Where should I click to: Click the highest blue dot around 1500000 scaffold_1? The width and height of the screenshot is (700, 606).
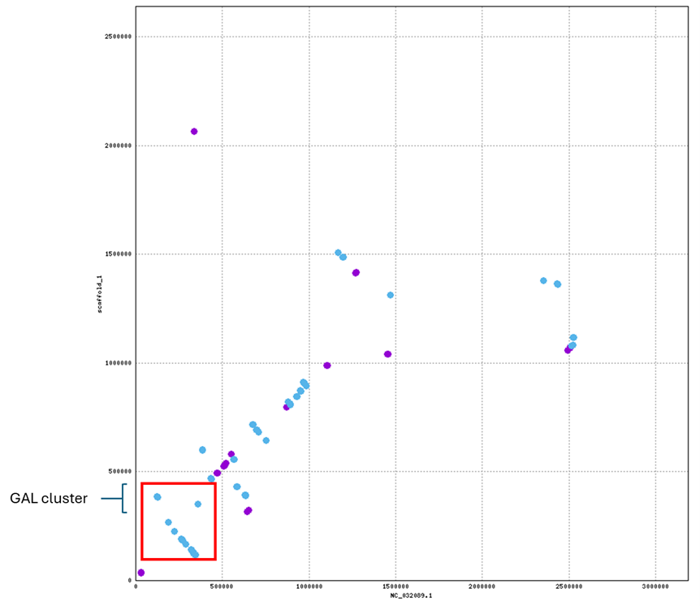pos(339,253)
